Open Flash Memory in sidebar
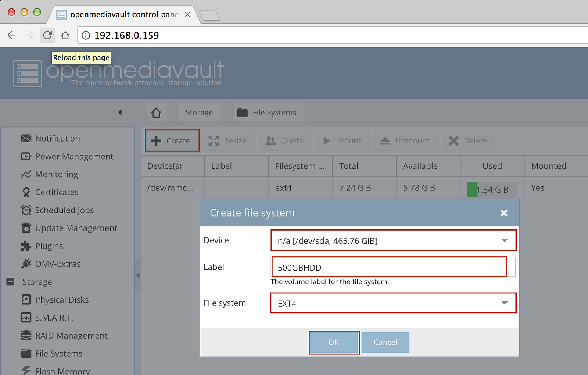Image resolution: width=588 pixels, height=375 pixels. (62, 371)
